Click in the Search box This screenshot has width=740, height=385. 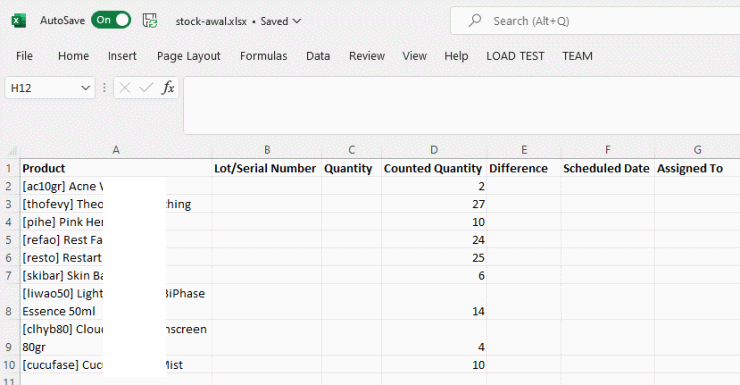(595, 21)
